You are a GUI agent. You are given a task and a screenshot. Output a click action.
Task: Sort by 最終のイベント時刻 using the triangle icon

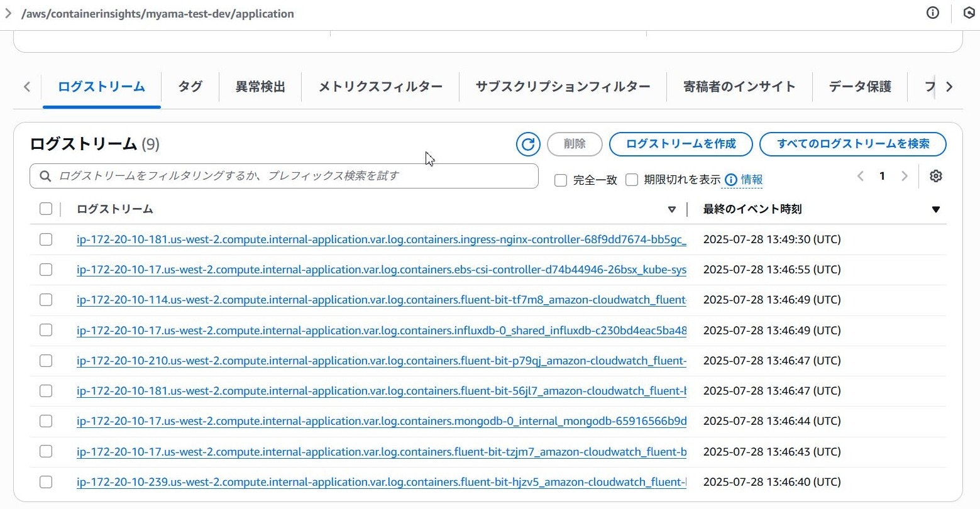tap(937, 209)
